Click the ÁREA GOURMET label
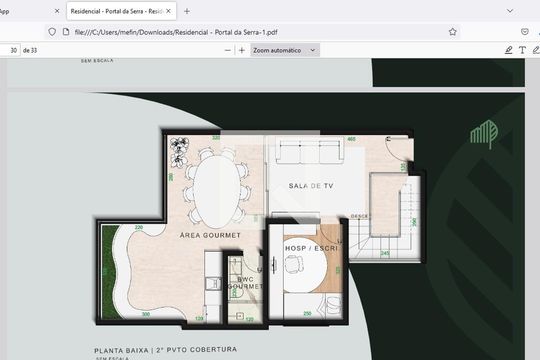The image size is (540, 360). pyautogui.click(x=210, y=235)
